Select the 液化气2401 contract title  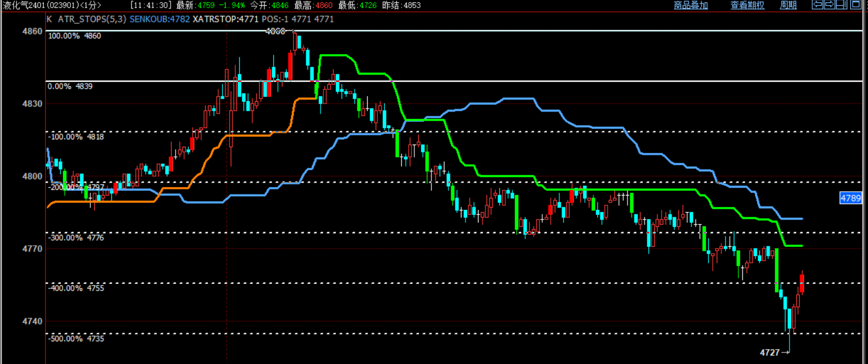coord(23,5)
